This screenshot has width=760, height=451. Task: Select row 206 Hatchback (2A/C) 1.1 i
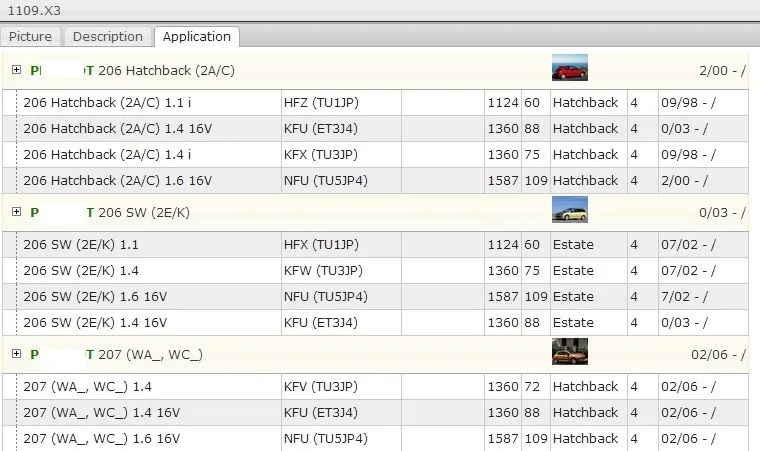coord(376,103)
